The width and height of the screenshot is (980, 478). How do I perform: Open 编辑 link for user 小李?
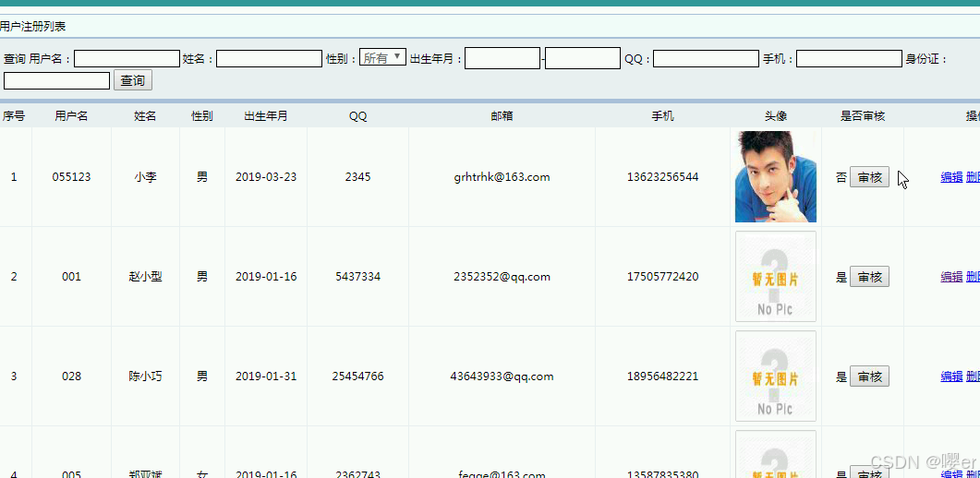pos(951,177)
